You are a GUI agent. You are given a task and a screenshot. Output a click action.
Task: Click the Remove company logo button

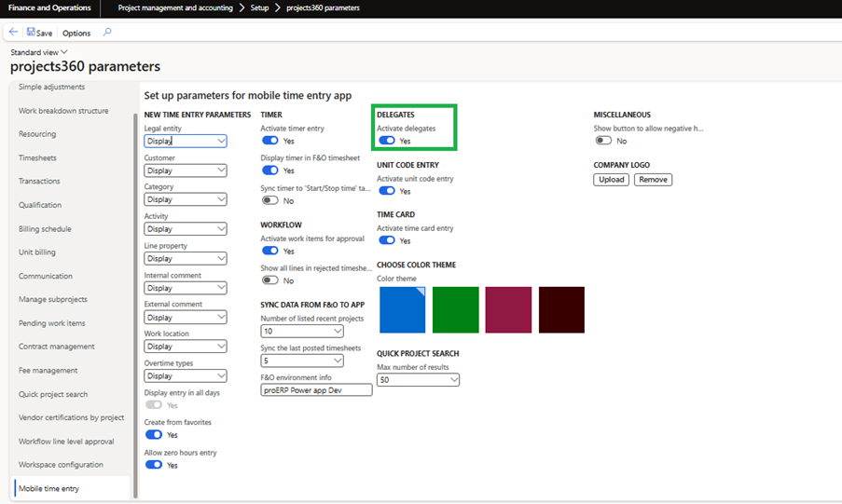653,180
